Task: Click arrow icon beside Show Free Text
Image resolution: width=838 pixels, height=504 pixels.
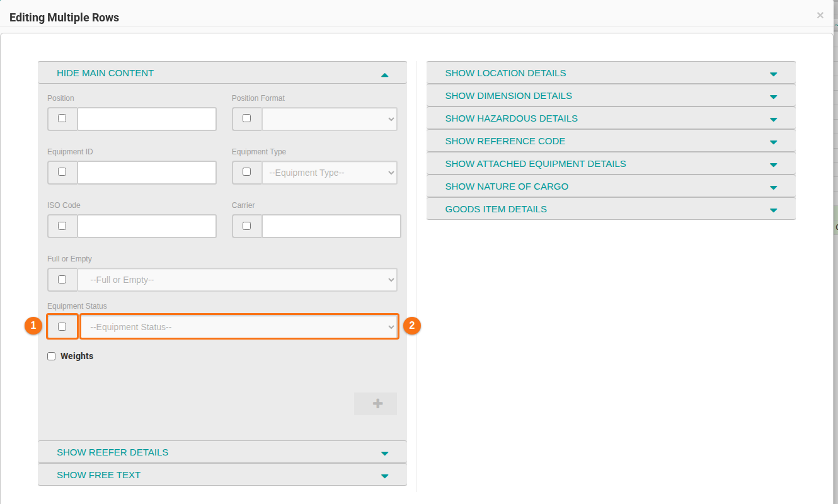Action: point(385,476)
